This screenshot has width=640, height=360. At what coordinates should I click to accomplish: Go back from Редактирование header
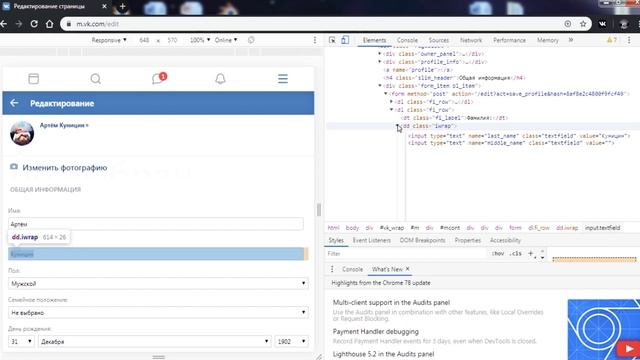(x=14, y=103)
